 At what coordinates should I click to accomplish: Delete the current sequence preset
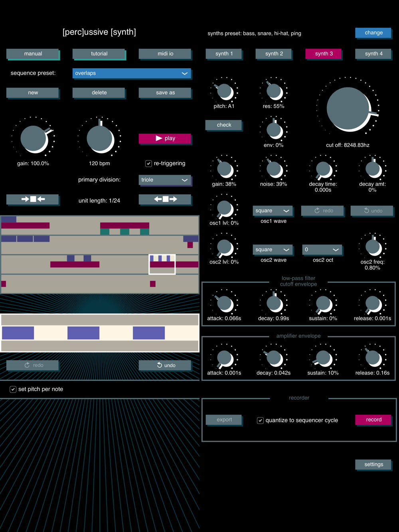[99, 93]
